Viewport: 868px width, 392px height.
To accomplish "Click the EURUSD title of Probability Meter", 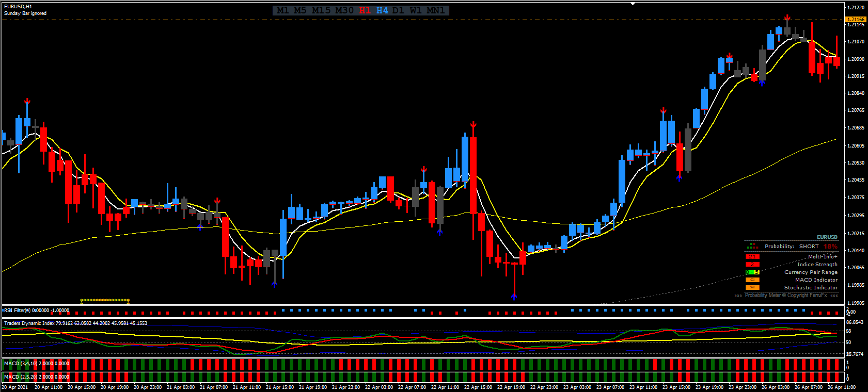I will coord(827,237).
